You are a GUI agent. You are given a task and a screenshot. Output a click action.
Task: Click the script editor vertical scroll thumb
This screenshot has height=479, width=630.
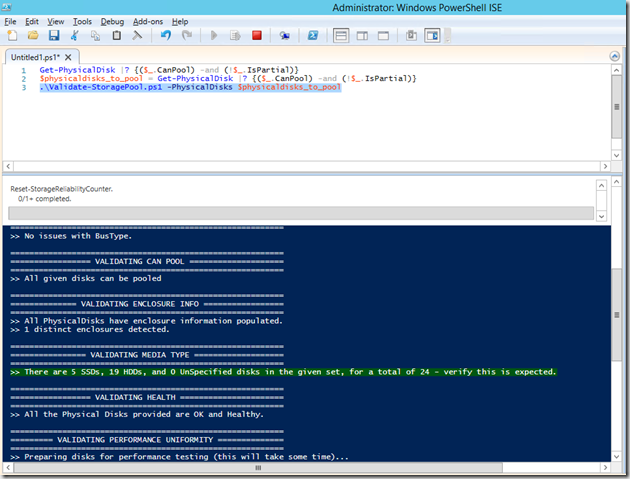[x=616, y=107]
